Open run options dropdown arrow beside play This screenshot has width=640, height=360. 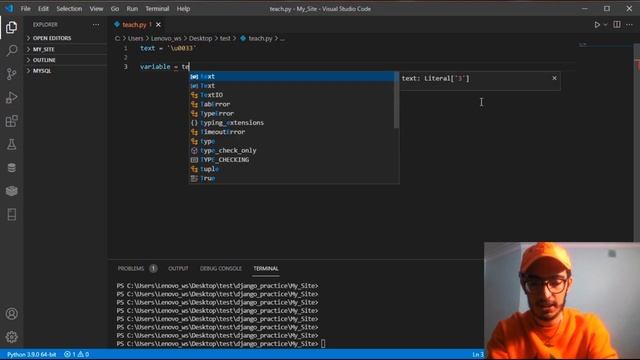click(x=605, y=25)
